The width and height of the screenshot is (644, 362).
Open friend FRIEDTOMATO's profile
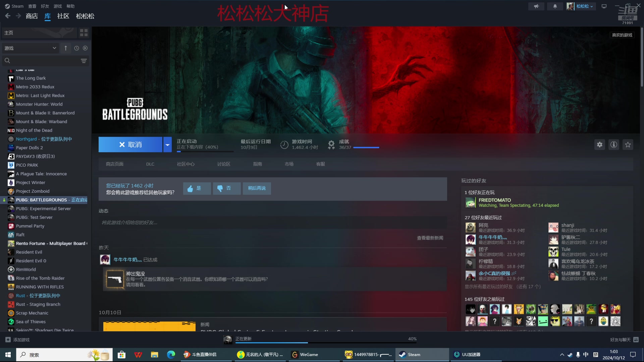click(x=495, y=200)
